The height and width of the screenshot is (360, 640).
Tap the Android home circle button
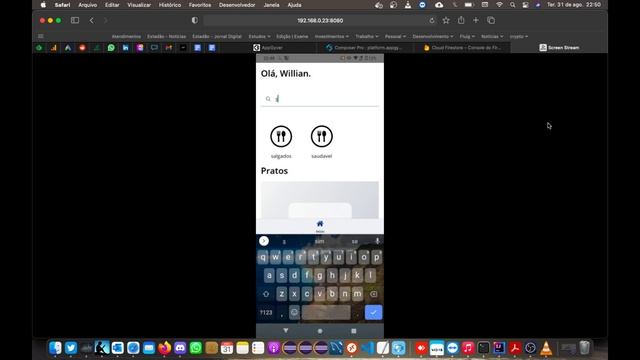tap(320, 331)
